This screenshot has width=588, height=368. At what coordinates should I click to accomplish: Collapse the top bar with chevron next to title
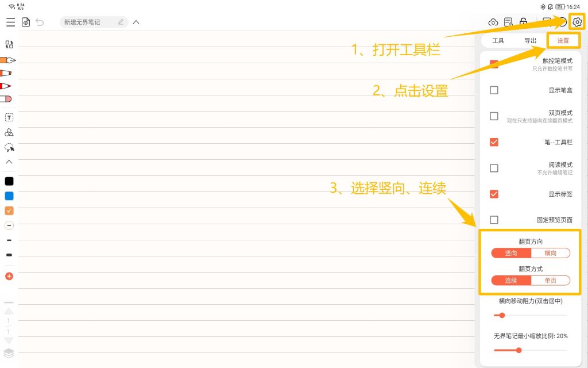136,22
